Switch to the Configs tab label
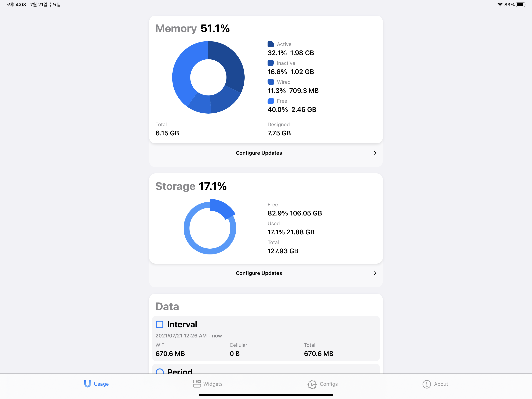Screen dimensions: 532x399 coord(329,384)
